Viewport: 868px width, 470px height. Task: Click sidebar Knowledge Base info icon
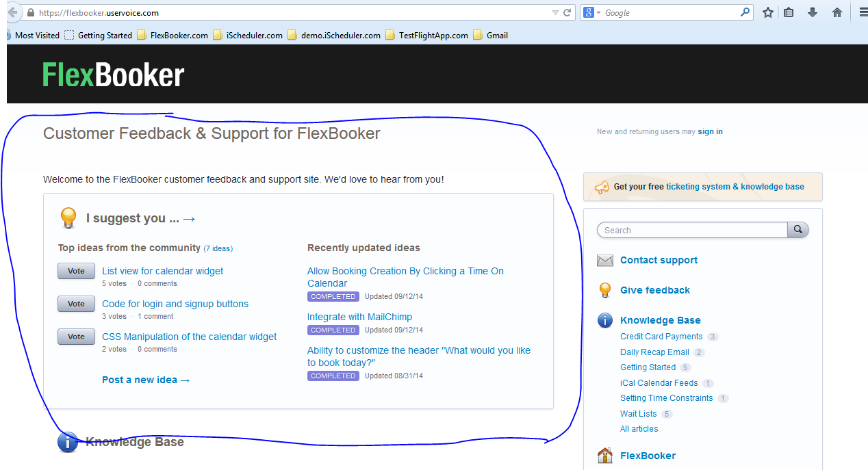click(605, 320)
